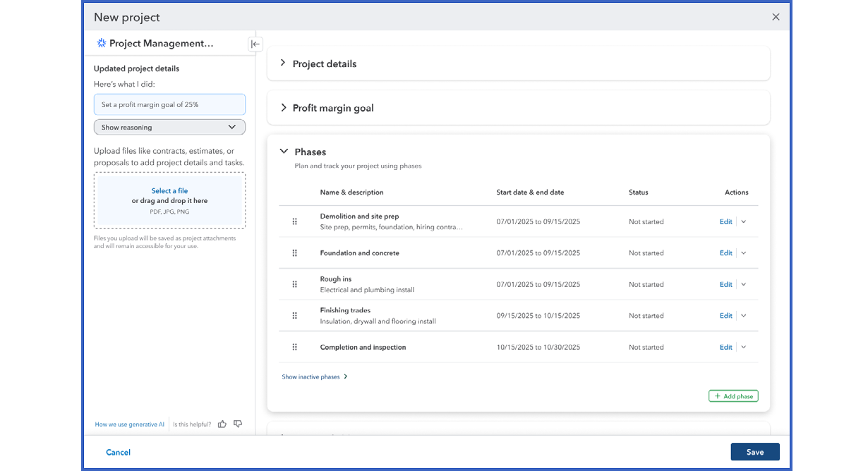Grab the Finishing trades drag handle
868x471 pixels.
[295, 316]
